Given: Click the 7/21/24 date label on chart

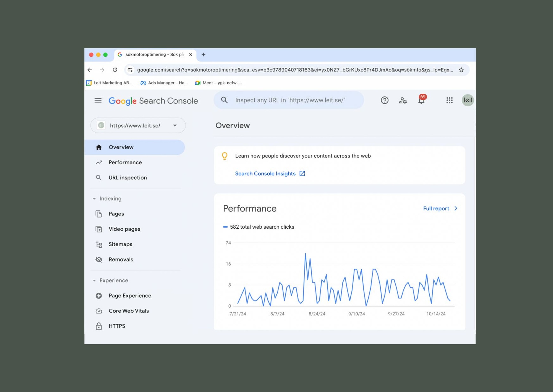Looking at the screenshot, I should click(237, 314).
